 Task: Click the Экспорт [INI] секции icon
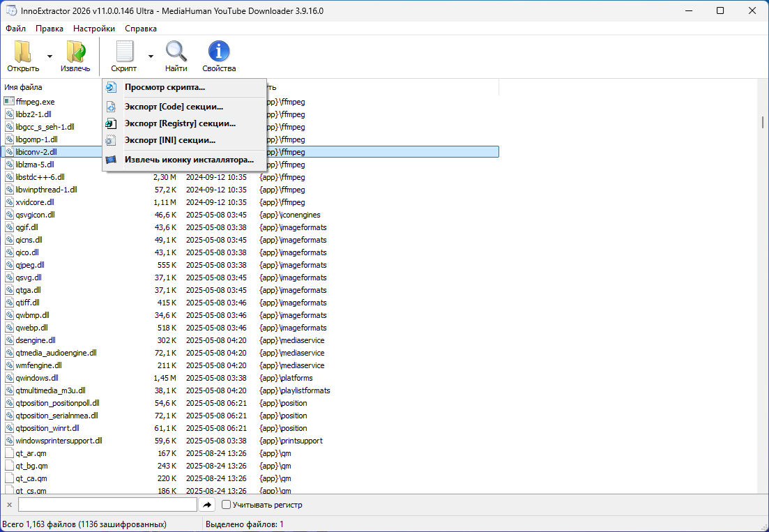(112, 140)
